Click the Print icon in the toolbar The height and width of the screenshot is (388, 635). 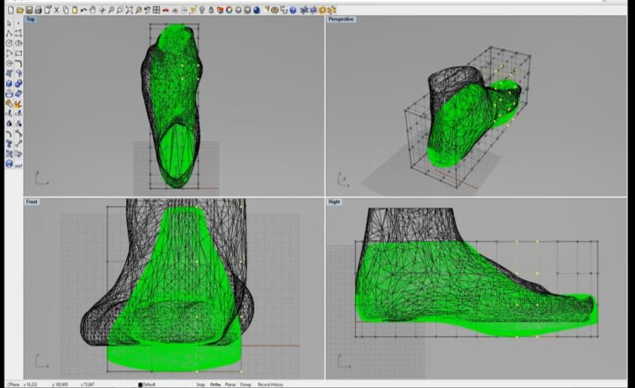38,10
